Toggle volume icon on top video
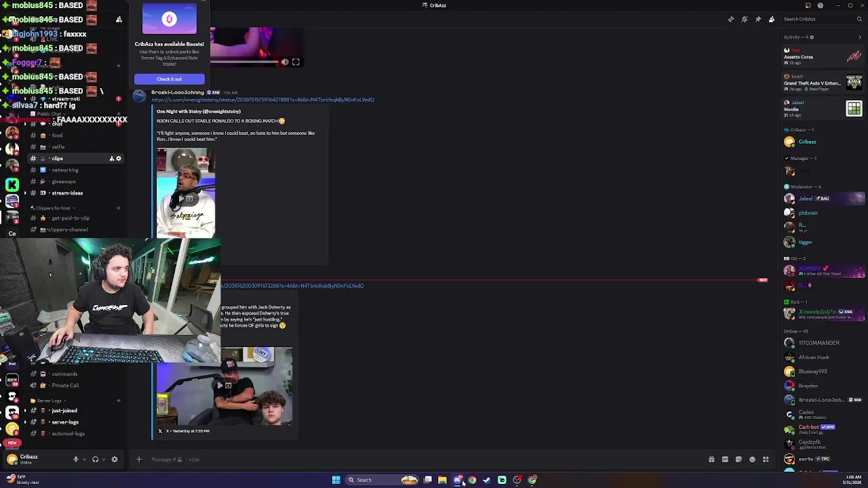This screenshot has height=488, width=868. click(x=285, y=62)
